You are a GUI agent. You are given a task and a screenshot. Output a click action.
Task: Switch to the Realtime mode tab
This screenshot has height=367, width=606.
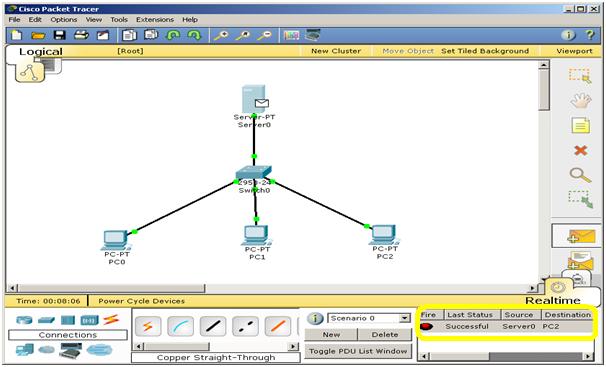[553, 300]
